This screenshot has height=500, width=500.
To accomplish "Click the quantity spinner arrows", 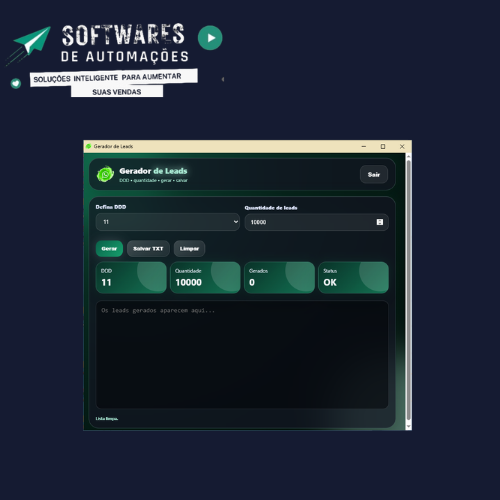I will (x=380, y=222).
